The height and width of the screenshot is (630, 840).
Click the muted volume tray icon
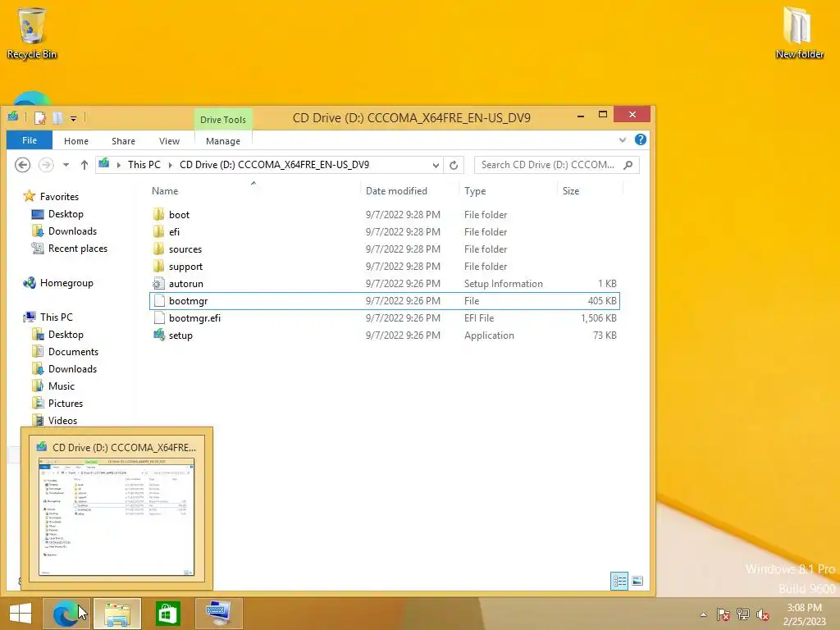(763, 614)
